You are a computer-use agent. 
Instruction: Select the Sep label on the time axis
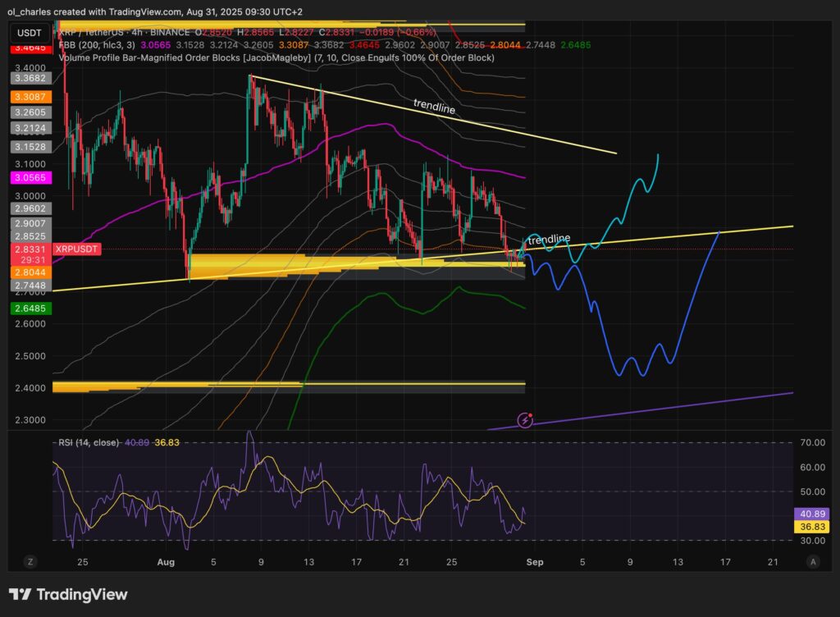tap(535, 562)
